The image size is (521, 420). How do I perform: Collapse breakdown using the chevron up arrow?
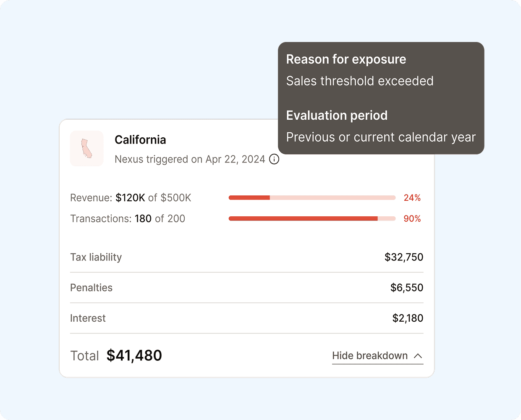[418, 356]
